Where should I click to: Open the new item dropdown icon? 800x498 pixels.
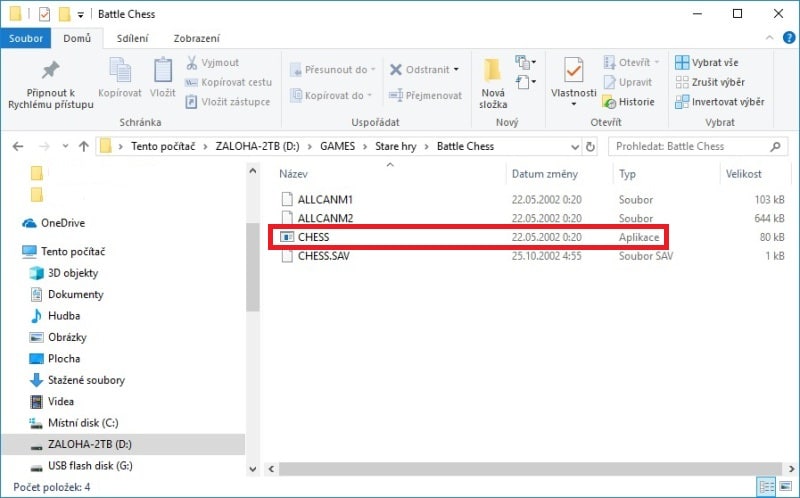(526, 62)
